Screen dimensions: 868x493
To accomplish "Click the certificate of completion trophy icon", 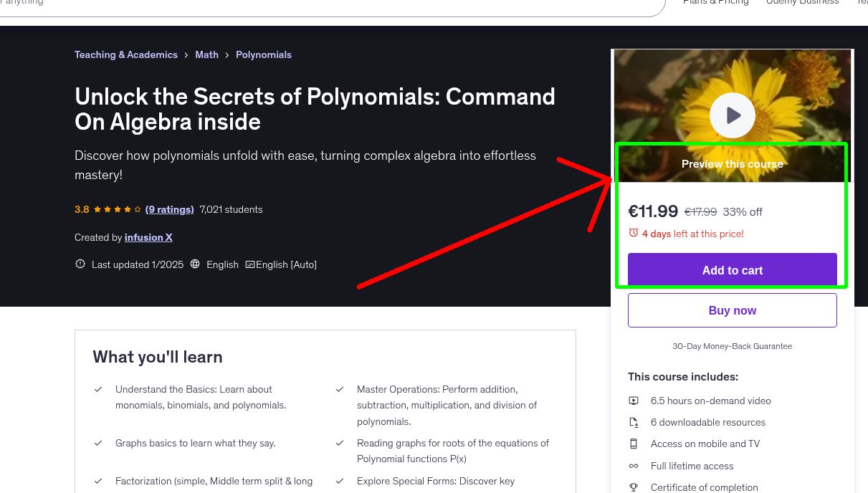I will coord(634,487).
